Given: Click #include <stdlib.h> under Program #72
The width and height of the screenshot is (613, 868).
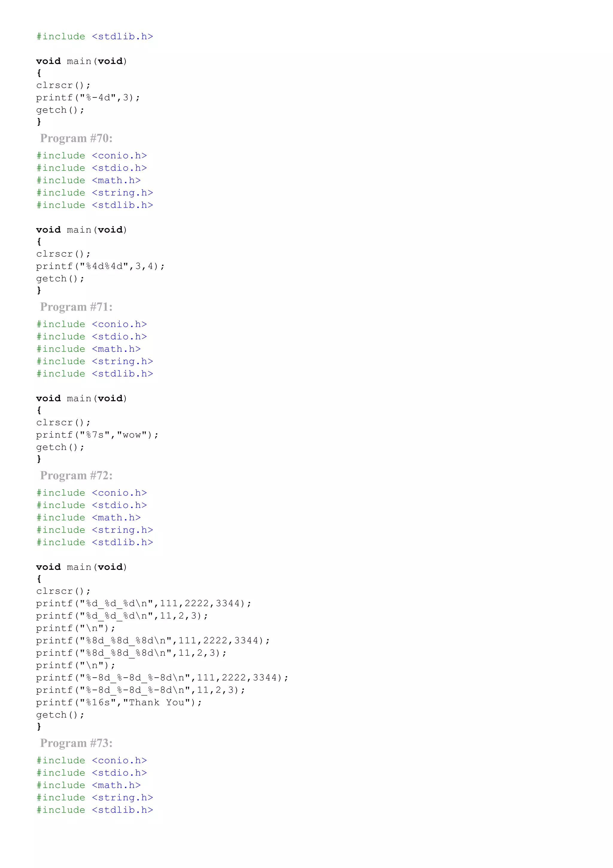Looking at the screenshot, I should (x=94, y=542).
